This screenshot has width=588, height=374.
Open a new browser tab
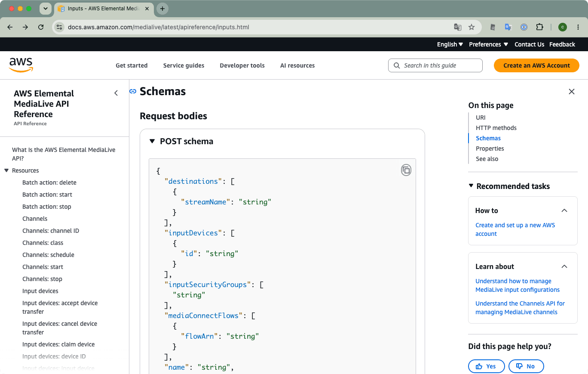pyautogui.click(x=162, y=9)
